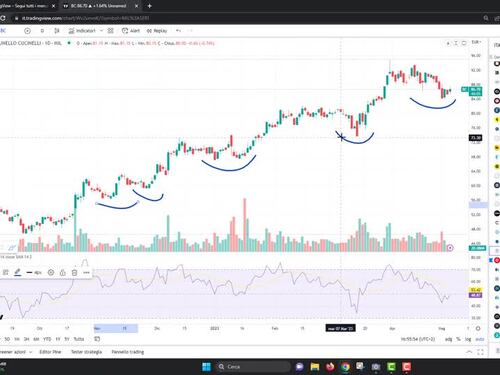This screenshot has height=375, width=500.
Task: Open the green C taskbar application
Action: 391,367
